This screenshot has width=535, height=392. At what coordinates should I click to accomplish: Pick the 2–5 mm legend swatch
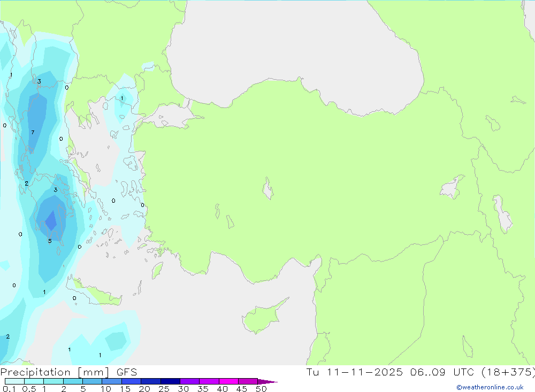pos(73,381)
